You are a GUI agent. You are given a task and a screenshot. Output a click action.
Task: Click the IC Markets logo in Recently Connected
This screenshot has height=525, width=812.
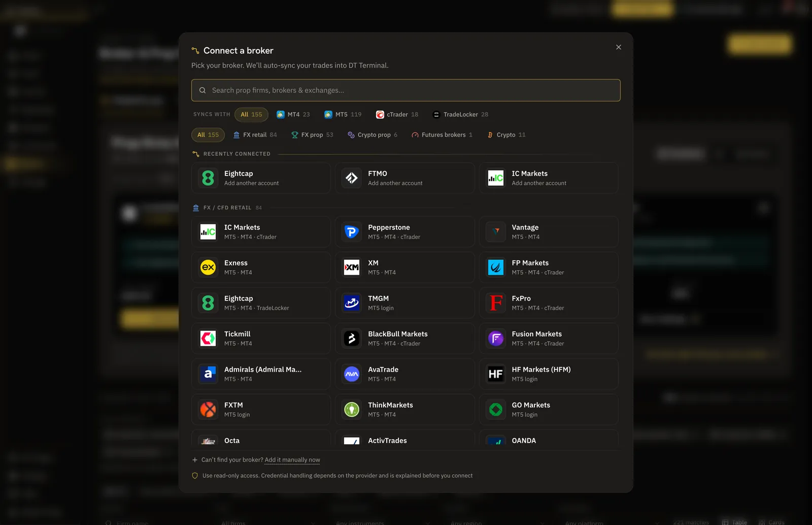tap(496, 178)
